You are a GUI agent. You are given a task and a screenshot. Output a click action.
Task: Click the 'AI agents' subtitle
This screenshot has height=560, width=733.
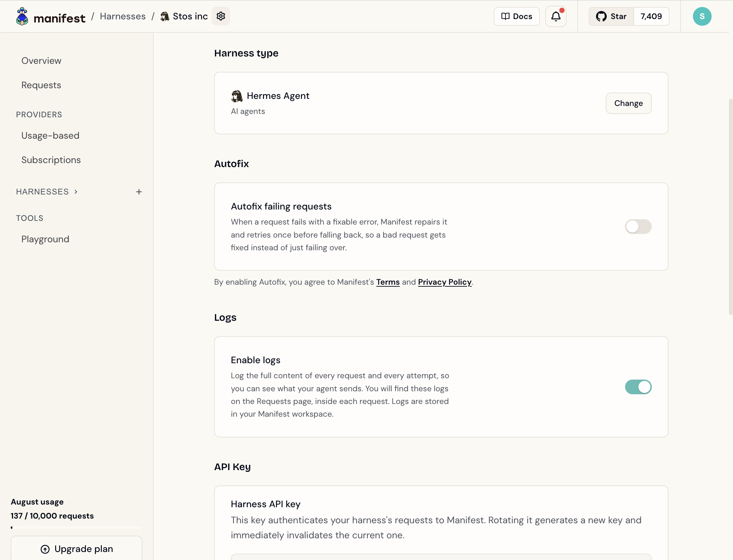(248, 111)
